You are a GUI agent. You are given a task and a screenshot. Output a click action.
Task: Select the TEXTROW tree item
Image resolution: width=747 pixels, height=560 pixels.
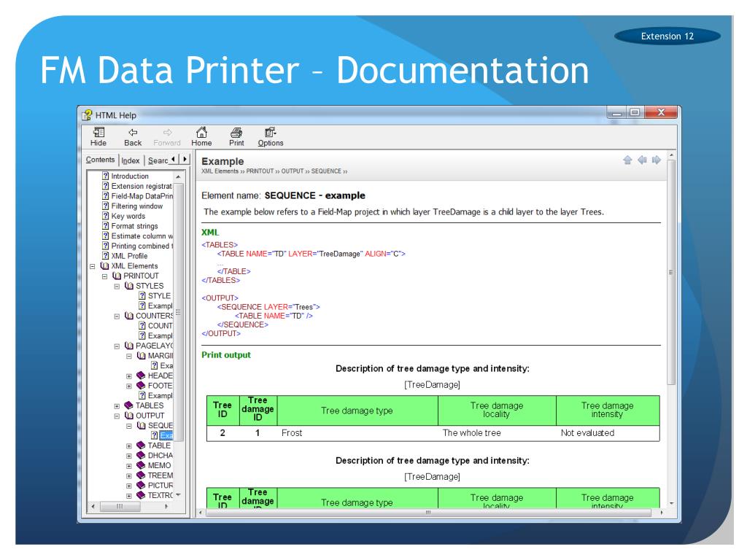pos(160,495)
